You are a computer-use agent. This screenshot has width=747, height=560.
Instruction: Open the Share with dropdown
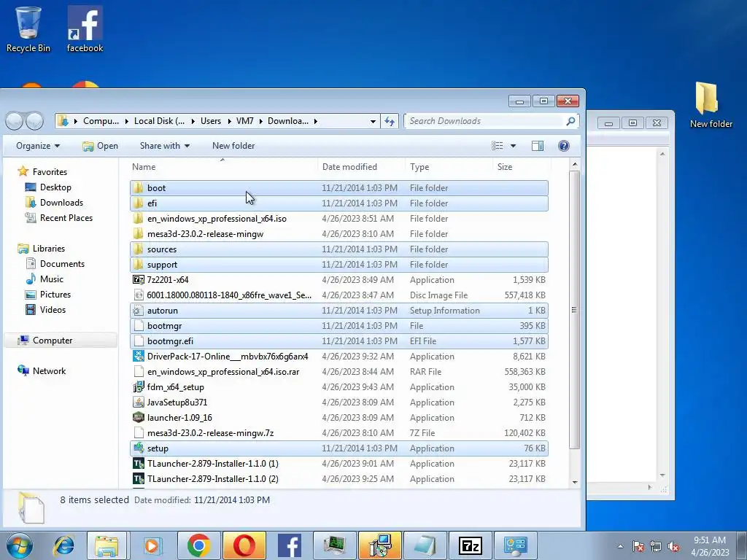point(164,146)
